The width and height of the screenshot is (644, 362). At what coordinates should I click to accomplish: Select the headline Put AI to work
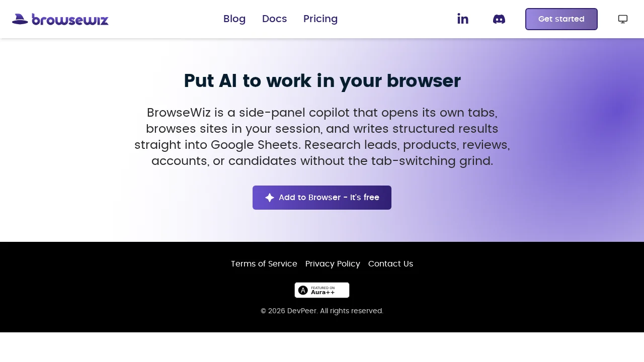[322, 80]
